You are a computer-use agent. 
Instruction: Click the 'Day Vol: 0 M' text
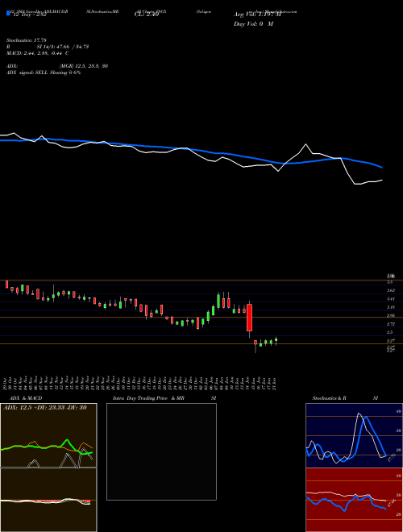253,24
